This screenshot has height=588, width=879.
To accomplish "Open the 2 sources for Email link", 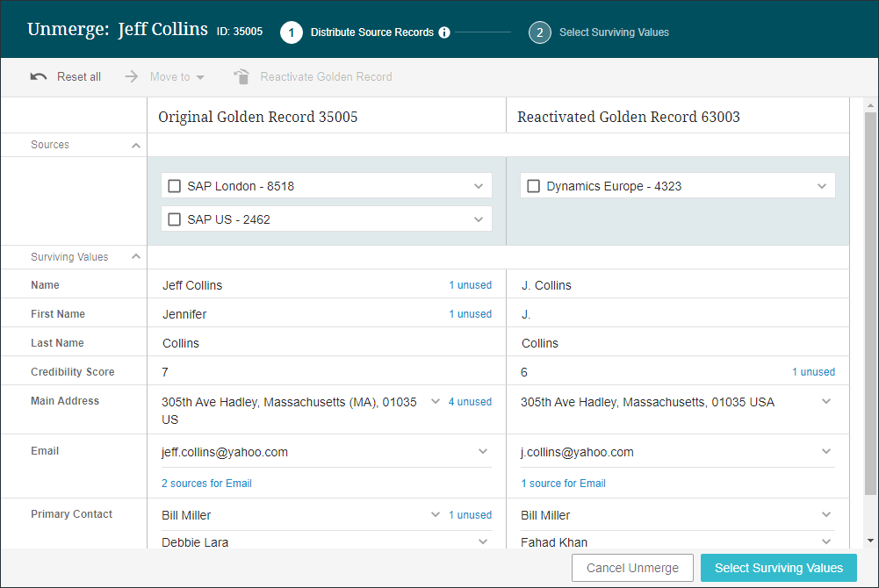I will 206,484.
